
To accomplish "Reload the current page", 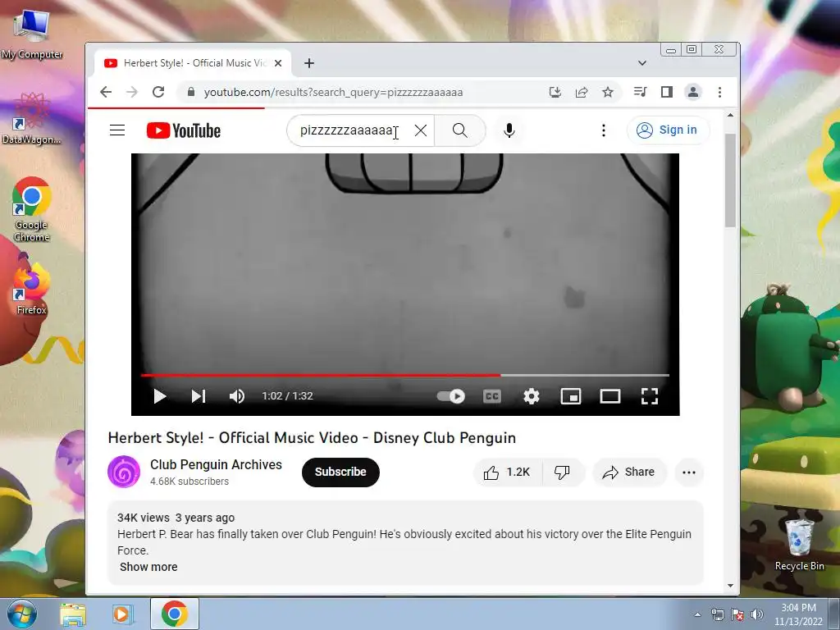I will click(158, 92).
